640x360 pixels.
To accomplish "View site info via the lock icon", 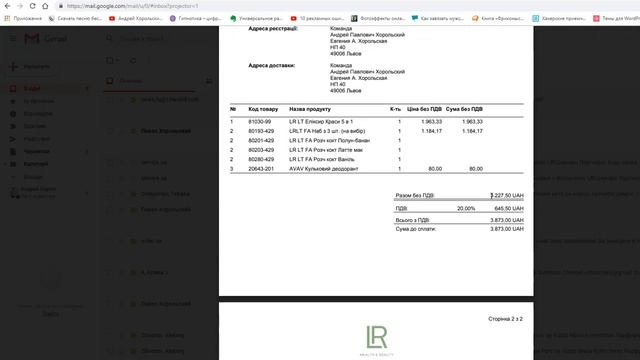I will (60, 6).
